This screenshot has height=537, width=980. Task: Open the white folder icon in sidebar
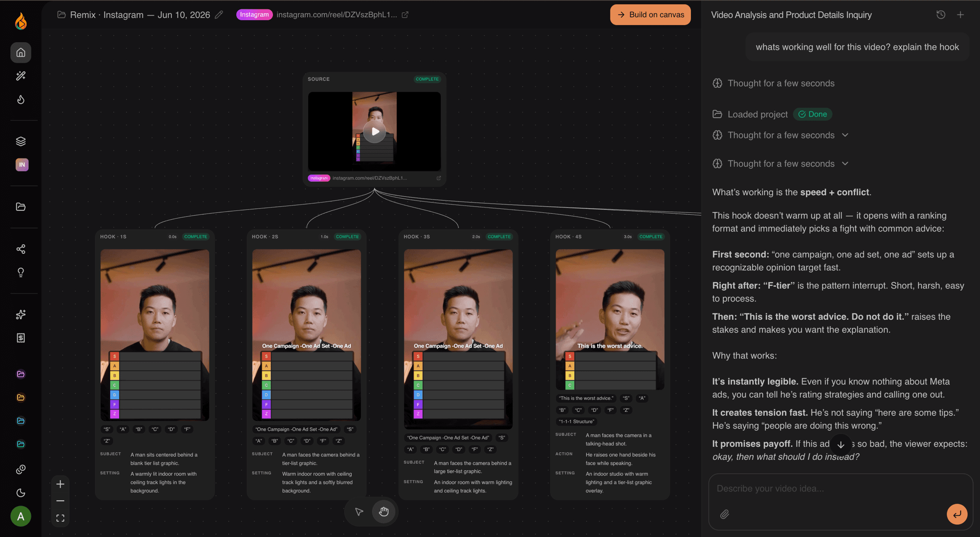pyautogui.click(x=21, y=206)
